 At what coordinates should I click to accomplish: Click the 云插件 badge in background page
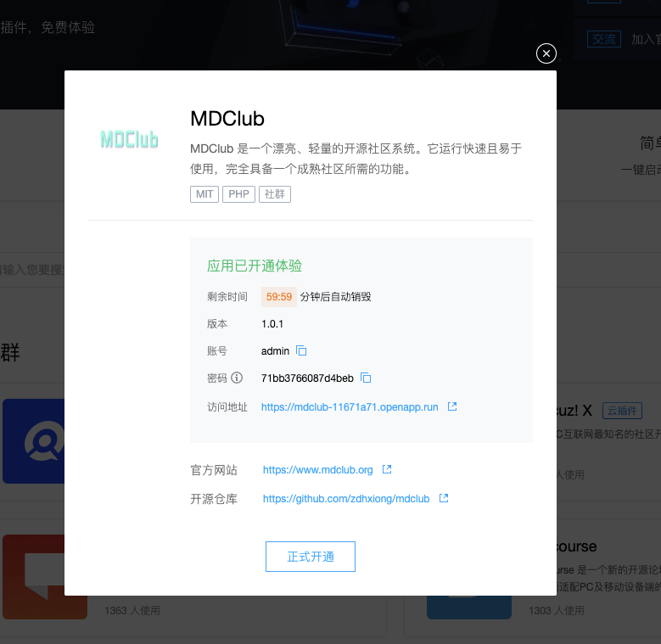click(x=622, y=411)
